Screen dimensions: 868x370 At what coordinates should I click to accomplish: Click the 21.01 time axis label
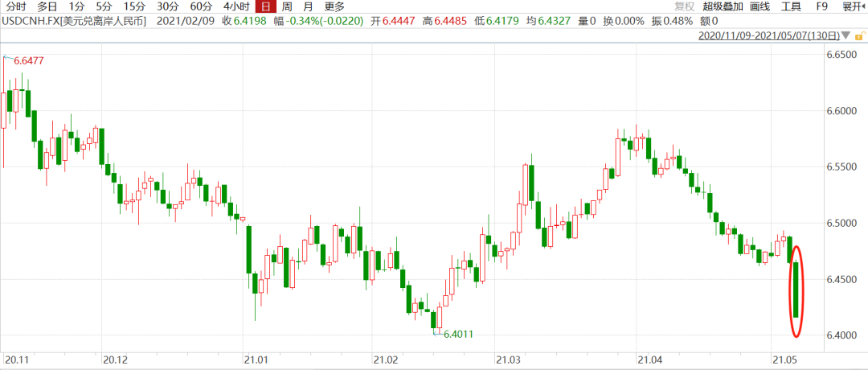coord(256,360)
